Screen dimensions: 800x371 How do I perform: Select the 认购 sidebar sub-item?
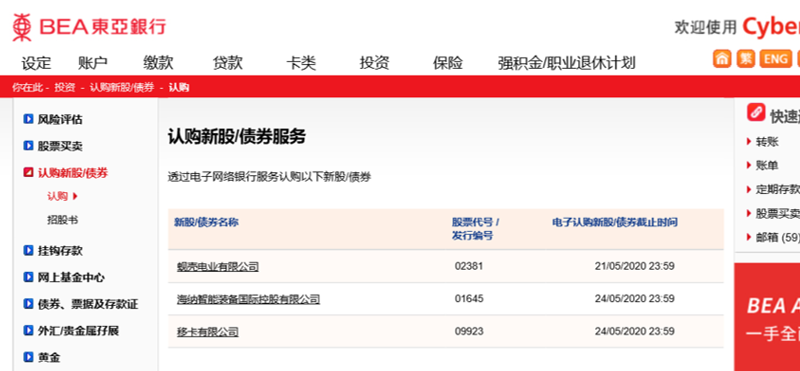[57, 196]
